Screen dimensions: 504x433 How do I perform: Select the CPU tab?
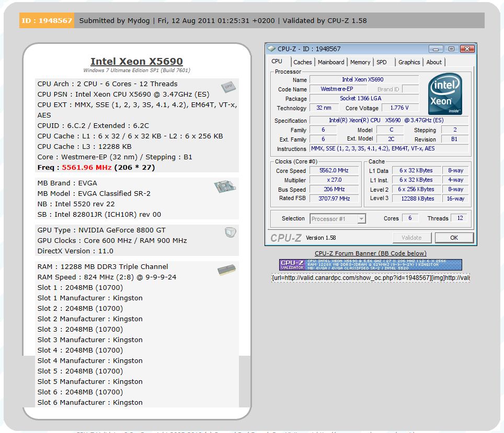click(277, 61)
